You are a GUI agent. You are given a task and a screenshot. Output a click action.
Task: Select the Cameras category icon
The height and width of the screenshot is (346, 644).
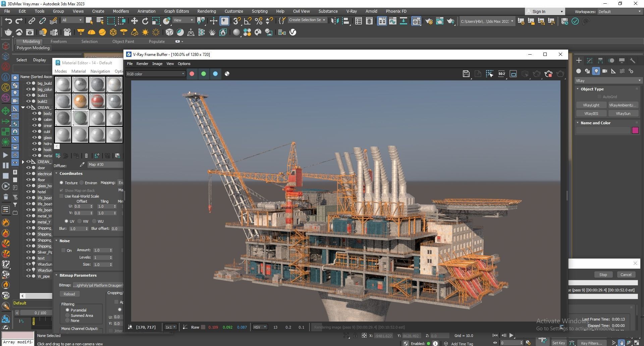point(605,71)
